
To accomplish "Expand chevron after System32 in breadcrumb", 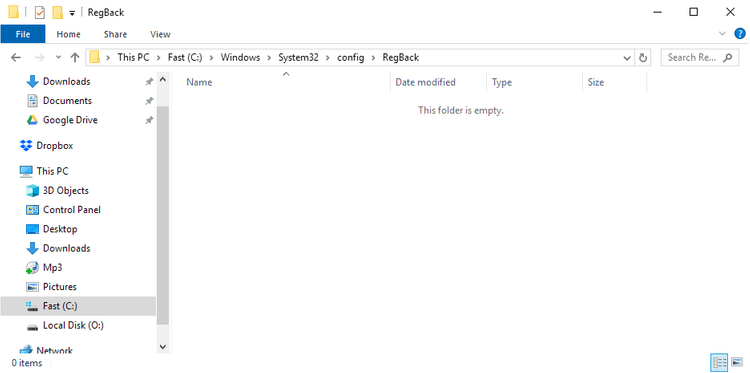I will (x=328, y=58).
